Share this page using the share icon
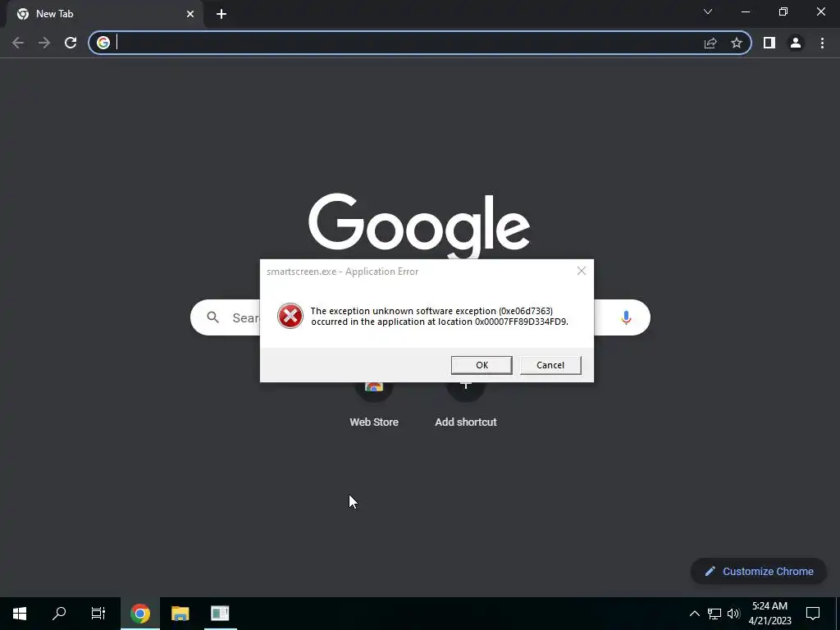 pos(710,43)
